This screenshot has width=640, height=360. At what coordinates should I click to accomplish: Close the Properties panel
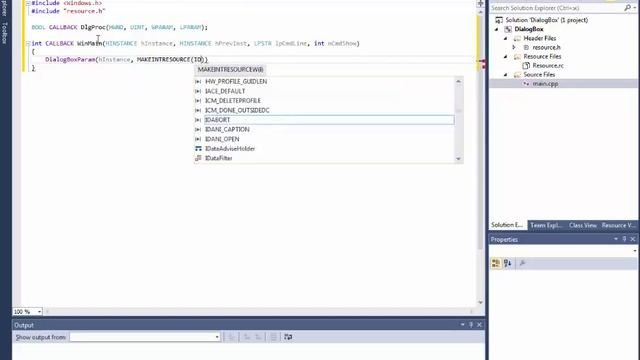(633, 239)
